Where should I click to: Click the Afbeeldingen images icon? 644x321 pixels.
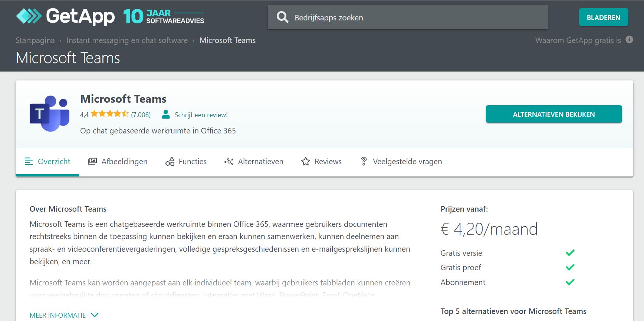(x=92, y=162)
